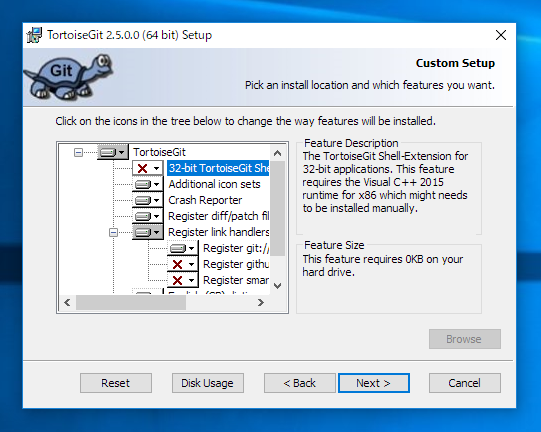The height and width of the screenshot is (432, 541).
Task: Select Additional icon sets feature row
Action: [x=214, y=184]
